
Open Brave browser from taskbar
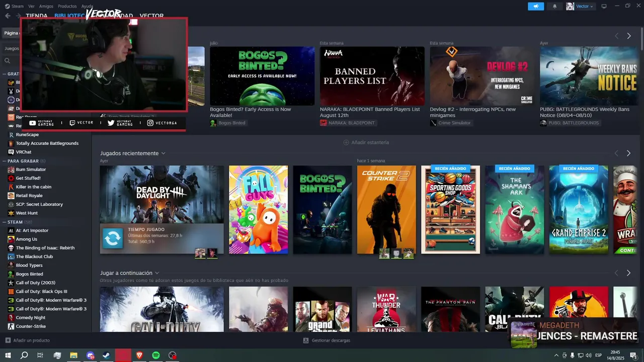pos(139,355)
